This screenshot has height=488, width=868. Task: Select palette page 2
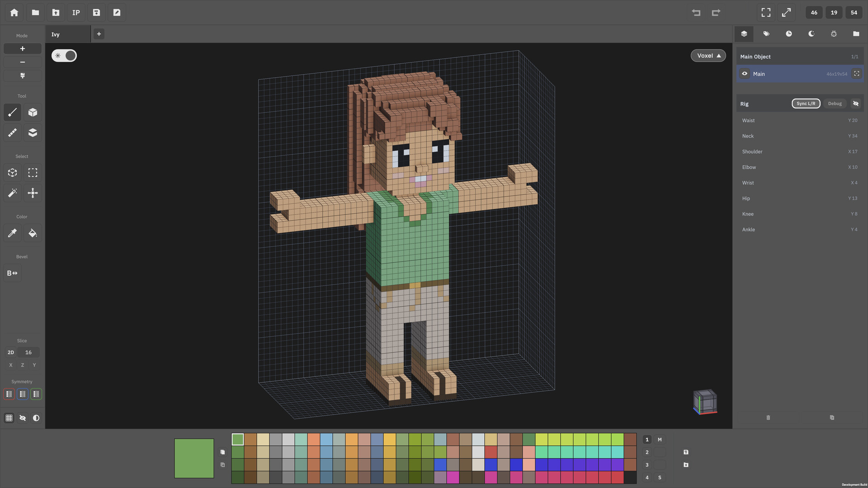[x=647, y=452]
